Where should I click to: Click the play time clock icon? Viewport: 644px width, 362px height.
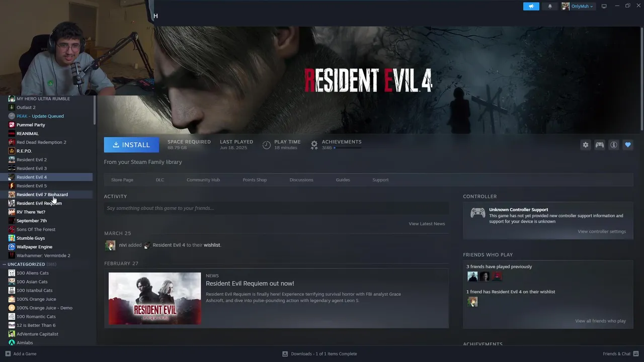267,145
